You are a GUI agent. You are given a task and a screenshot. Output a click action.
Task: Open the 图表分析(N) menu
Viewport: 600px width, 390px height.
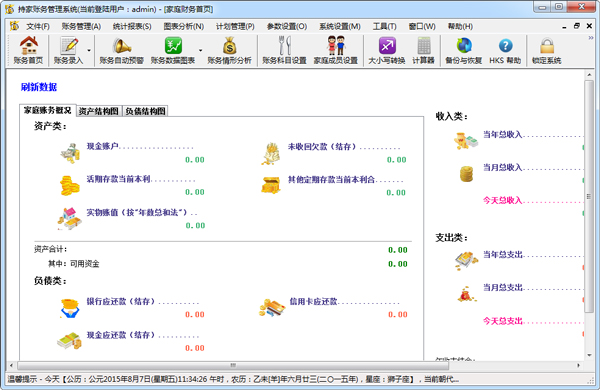[x=184, y=26]
